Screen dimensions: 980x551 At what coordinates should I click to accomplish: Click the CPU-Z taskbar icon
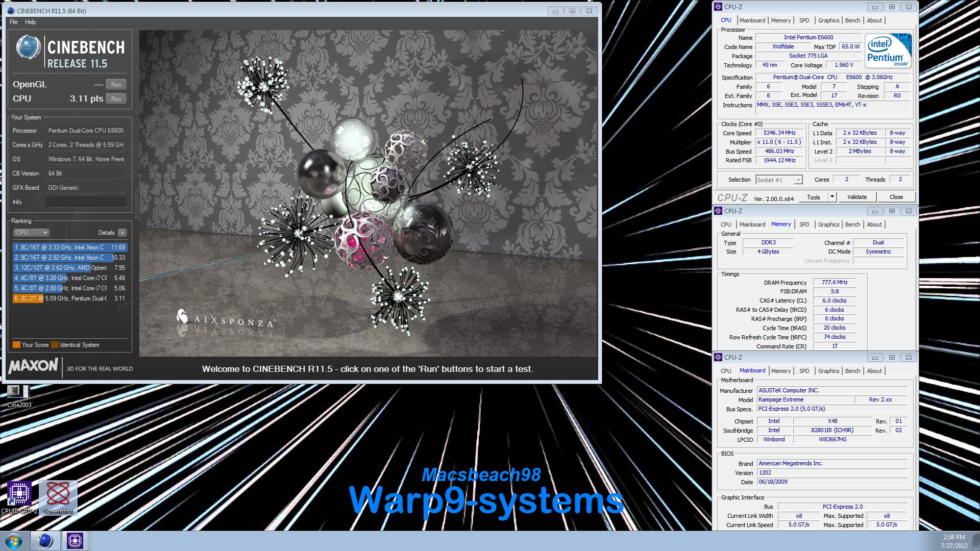coord(75,541)
